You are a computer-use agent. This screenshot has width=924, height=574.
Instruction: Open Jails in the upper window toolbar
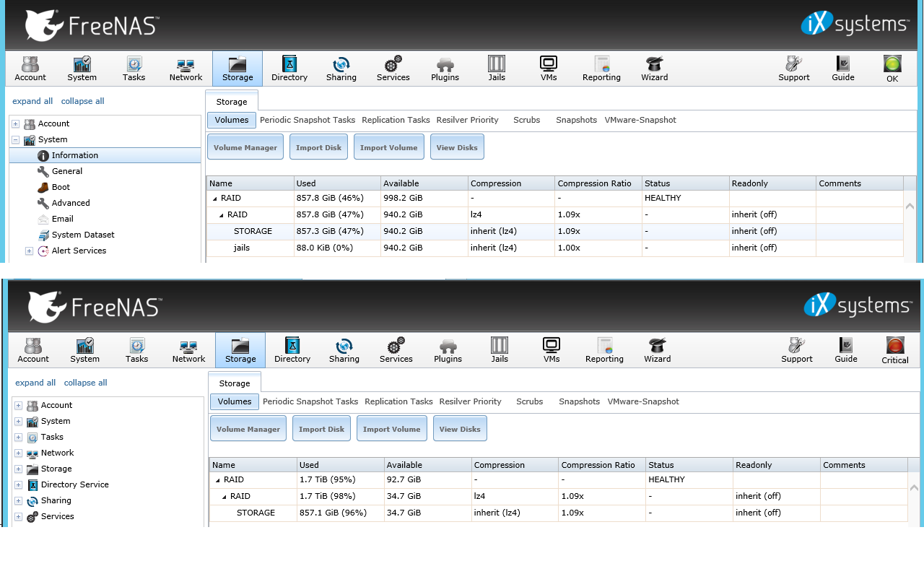pos(497,69)
